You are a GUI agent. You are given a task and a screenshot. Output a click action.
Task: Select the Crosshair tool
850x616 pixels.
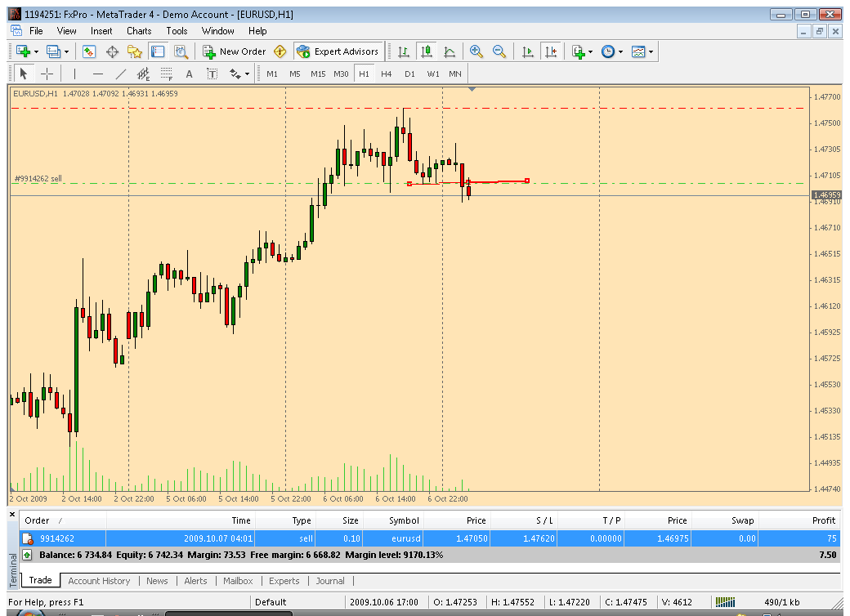coord(47,74)
